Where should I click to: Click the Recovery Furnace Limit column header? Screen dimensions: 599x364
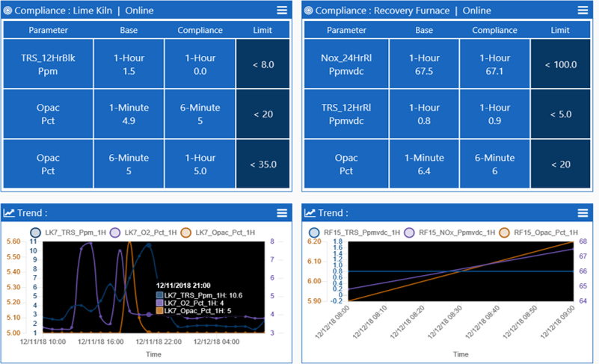coord(559,30)
